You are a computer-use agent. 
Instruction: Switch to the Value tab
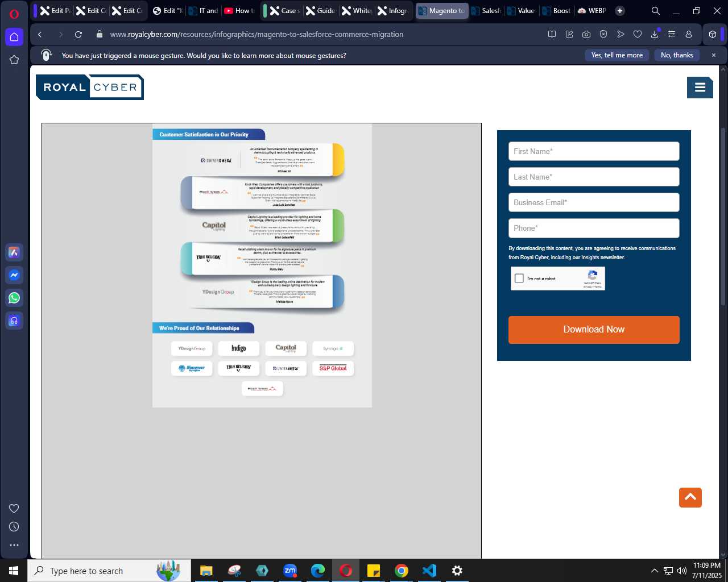[x=522, y=11]
